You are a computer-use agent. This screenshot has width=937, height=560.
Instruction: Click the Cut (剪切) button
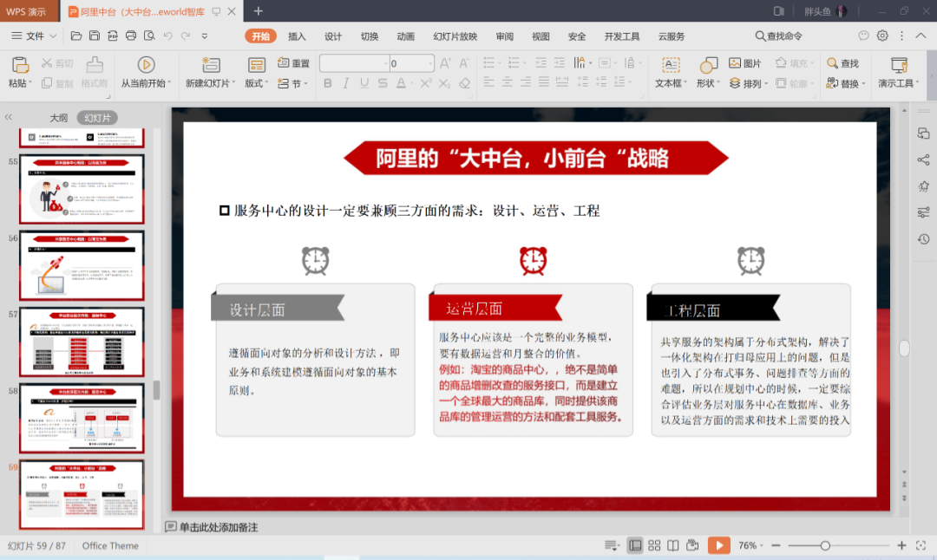(56, 63)
